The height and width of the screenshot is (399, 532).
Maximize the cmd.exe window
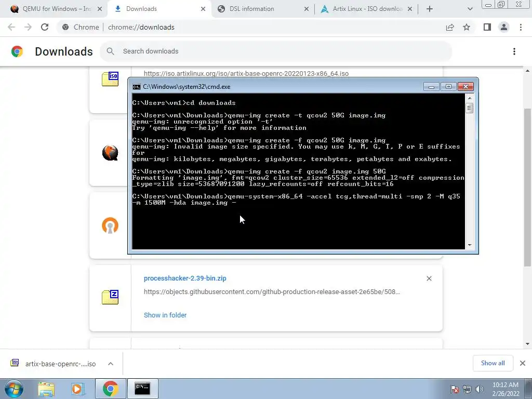pyautogui.click(x=448, y=87)
